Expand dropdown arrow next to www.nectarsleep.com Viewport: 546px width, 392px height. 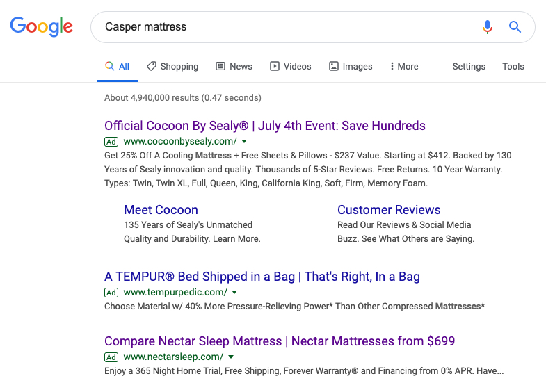[231, 357]
